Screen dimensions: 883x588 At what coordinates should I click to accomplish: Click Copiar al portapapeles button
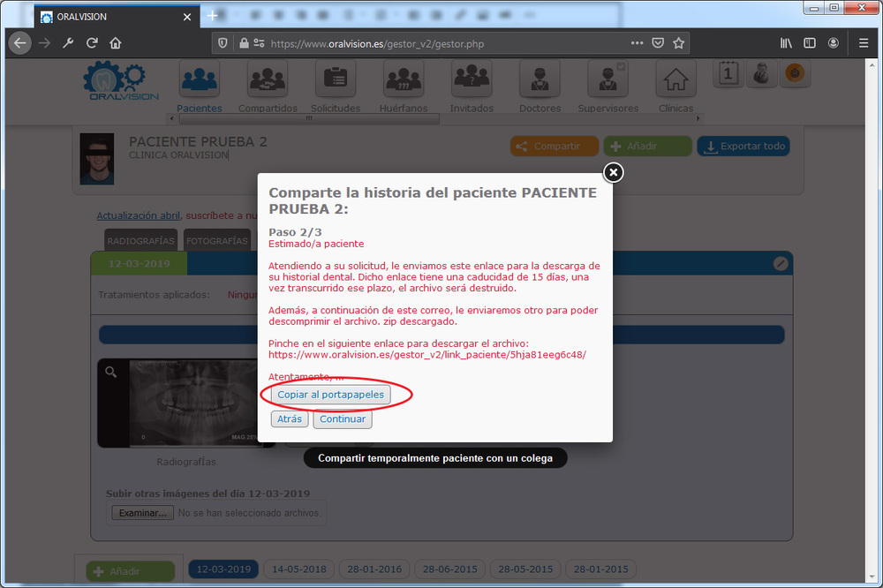pyautogui.click(x=331, y=395)
